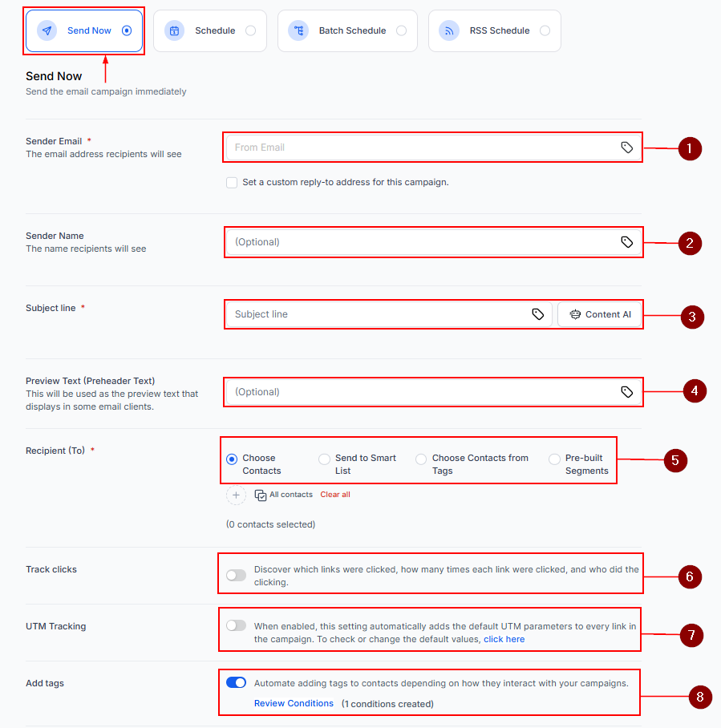
Task: Select Pre-built Segments recipient option
Action: (x=554, y=459)
